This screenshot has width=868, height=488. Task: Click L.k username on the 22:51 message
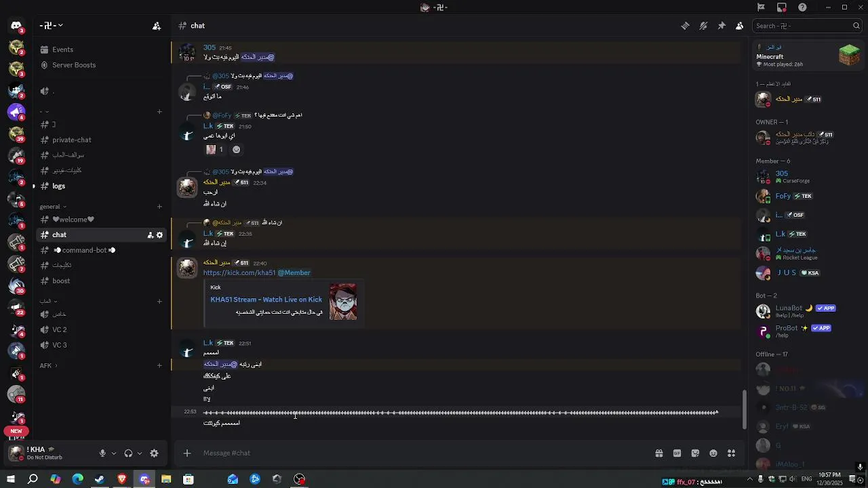208,343
